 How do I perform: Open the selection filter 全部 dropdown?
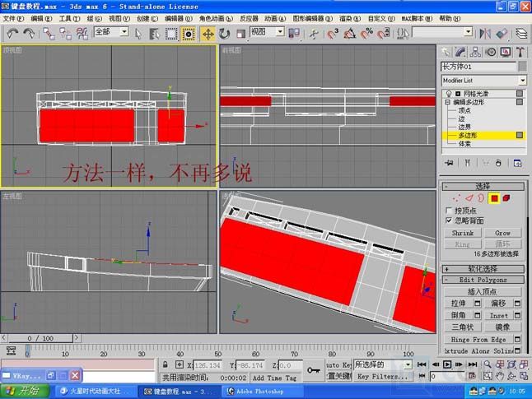124,32
